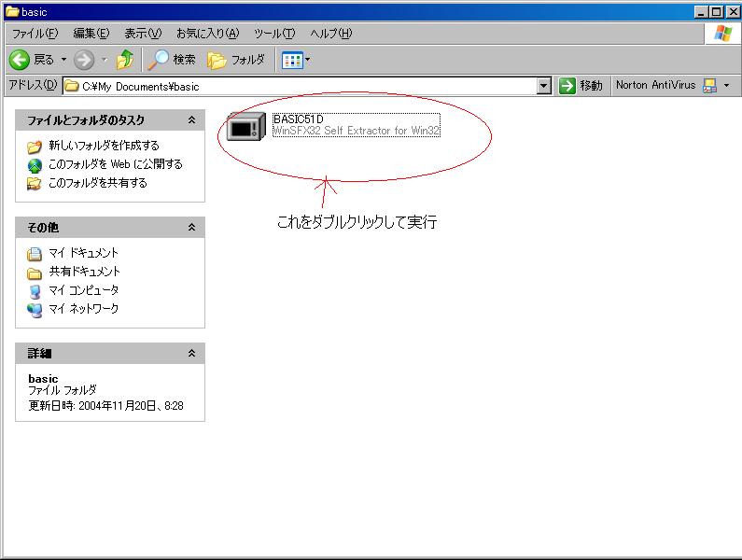Open the address bar dropdown arrow
The width and height of the screenshot is (742, 560).
[544, 86]
